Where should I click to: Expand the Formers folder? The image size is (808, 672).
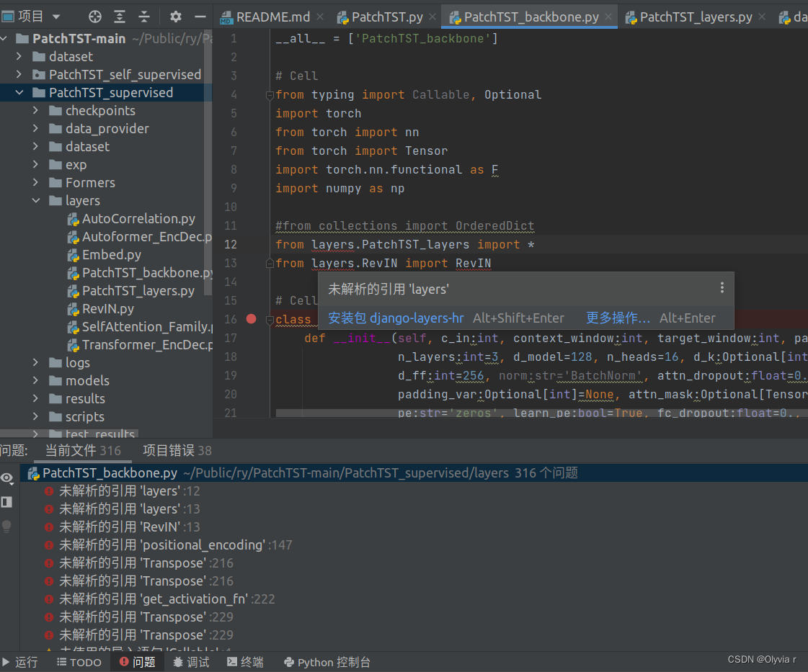tap(35, 183)
